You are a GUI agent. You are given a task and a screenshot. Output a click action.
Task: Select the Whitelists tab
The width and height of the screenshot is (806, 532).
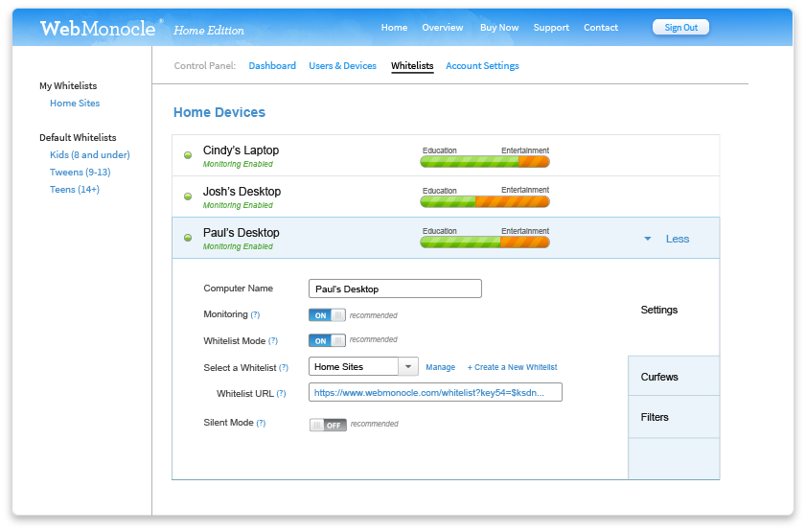click(x=412, y=66)
